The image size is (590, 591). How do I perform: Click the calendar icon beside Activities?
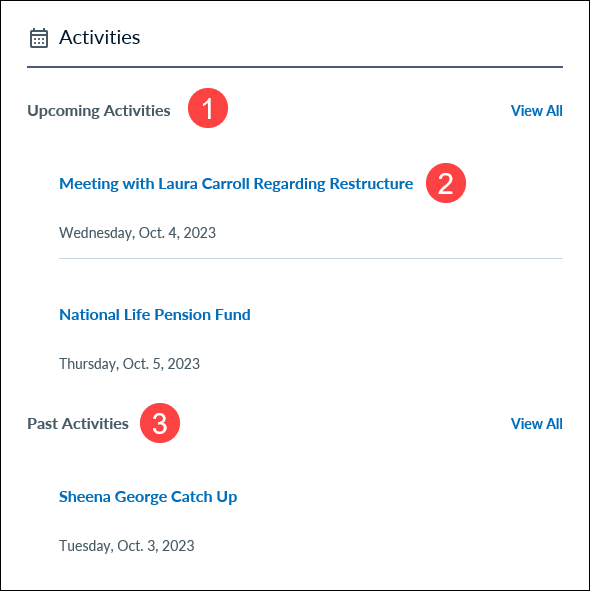coord(39,38)
